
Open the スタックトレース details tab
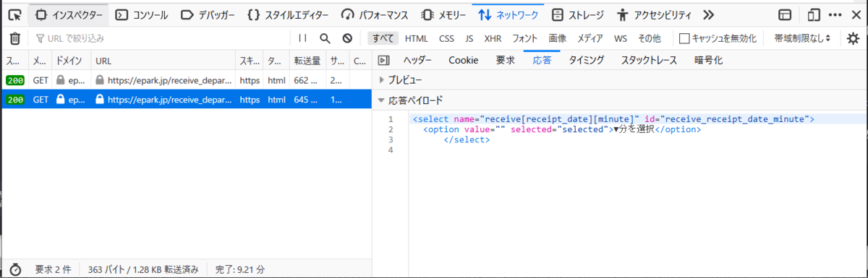[x=649, y=61]
